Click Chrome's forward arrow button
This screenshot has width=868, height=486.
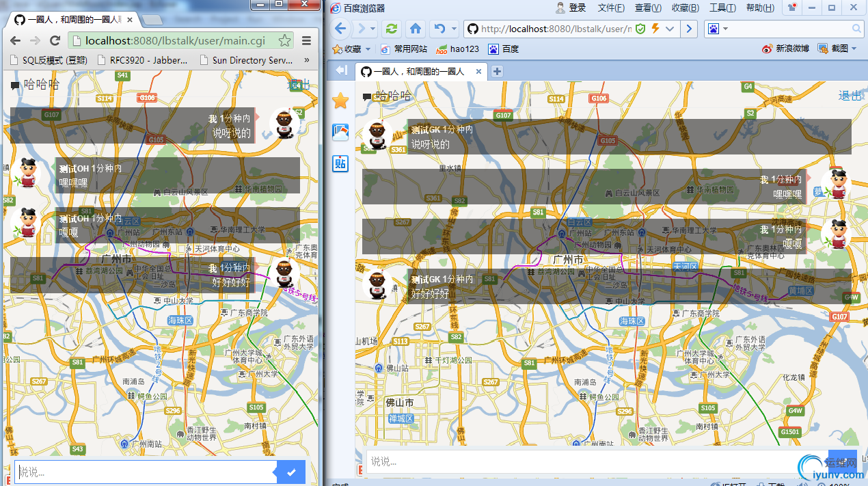(x=35, y=40)
